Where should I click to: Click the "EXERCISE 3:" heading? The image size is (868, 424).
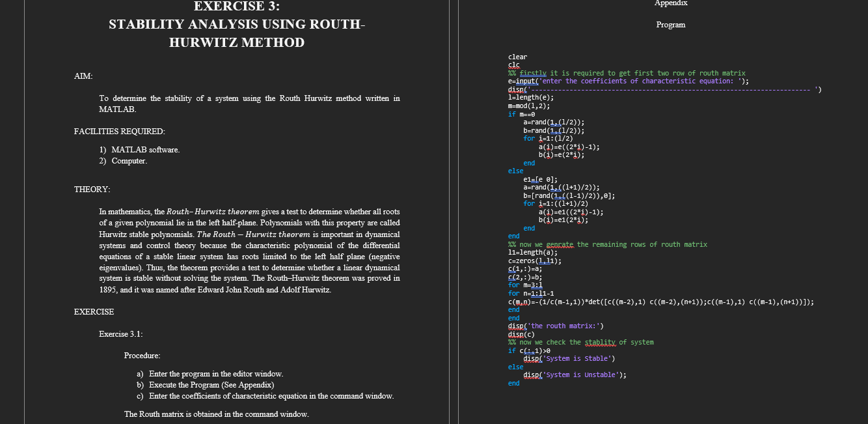237,7
